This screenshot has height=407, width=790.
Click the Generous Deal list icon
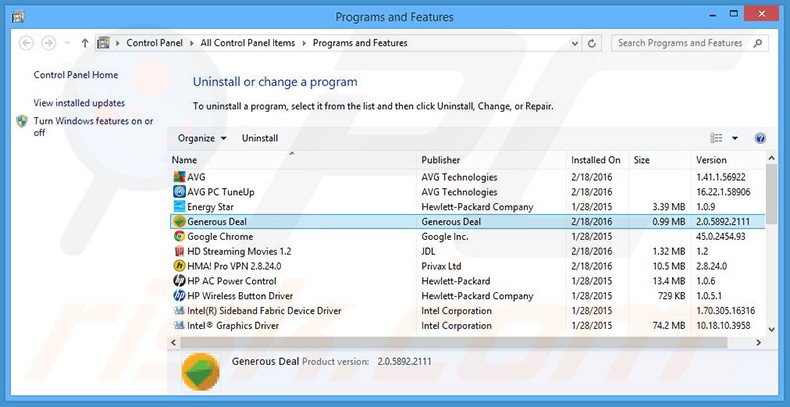179,222
